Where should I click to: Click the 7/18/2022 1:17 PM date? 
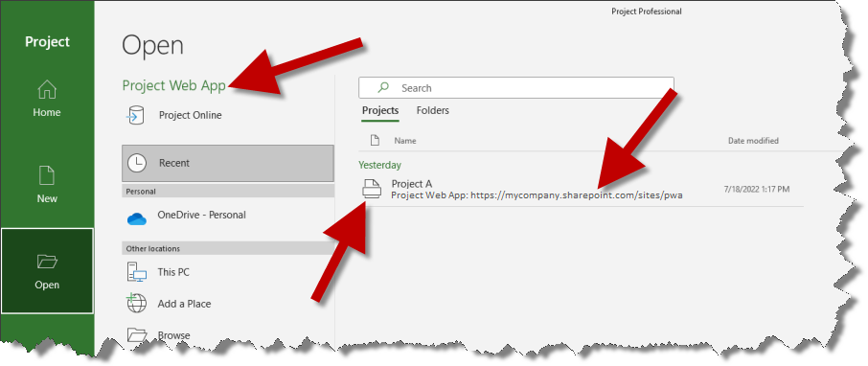[x=757, y=189]
